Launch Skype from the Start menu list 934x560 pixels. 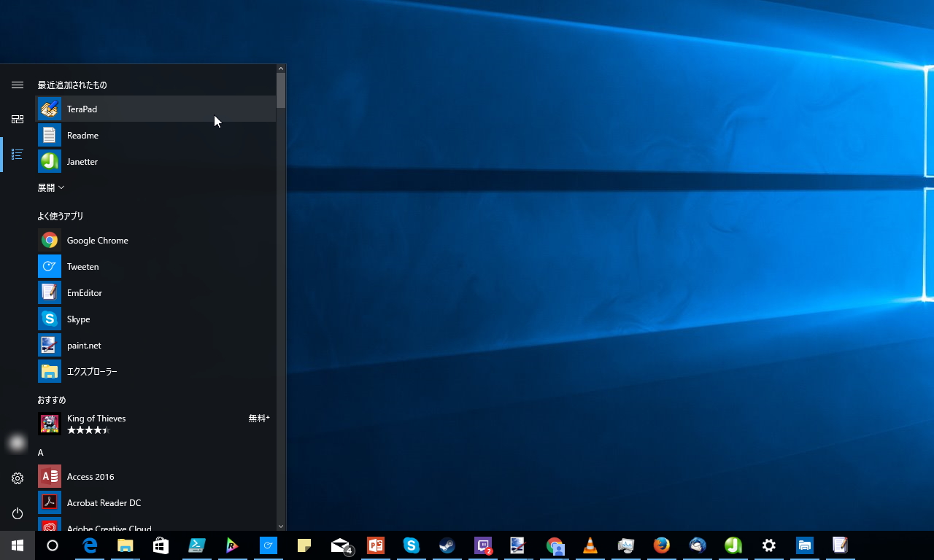(x=155, y=319)
